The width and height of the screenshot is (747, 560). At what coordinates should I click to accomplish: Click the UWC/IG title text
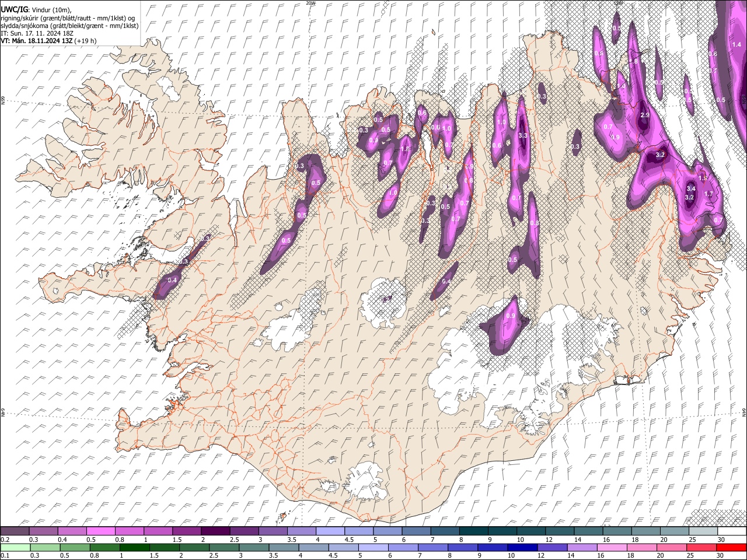pyautogui.click(x=14, y=9)
